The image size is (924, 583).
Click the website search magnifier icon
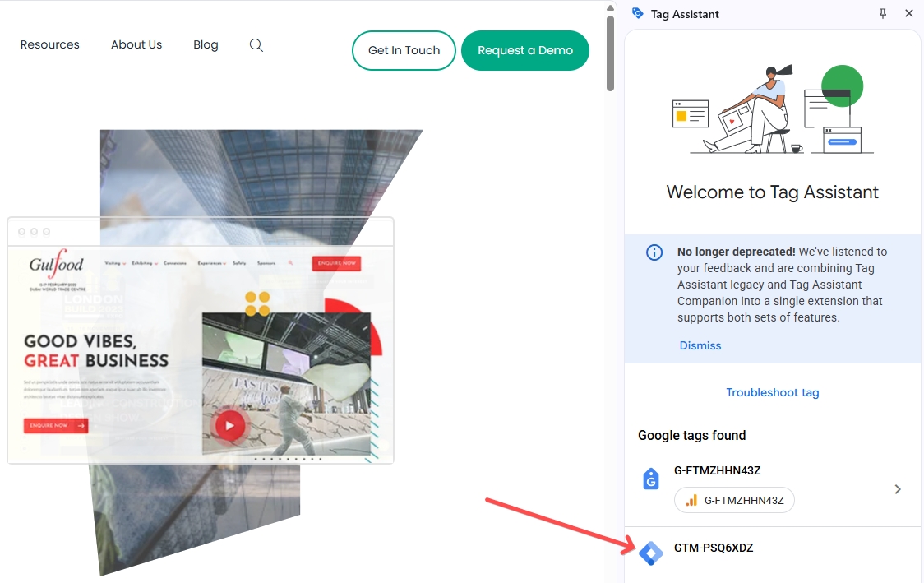point(256,44)
